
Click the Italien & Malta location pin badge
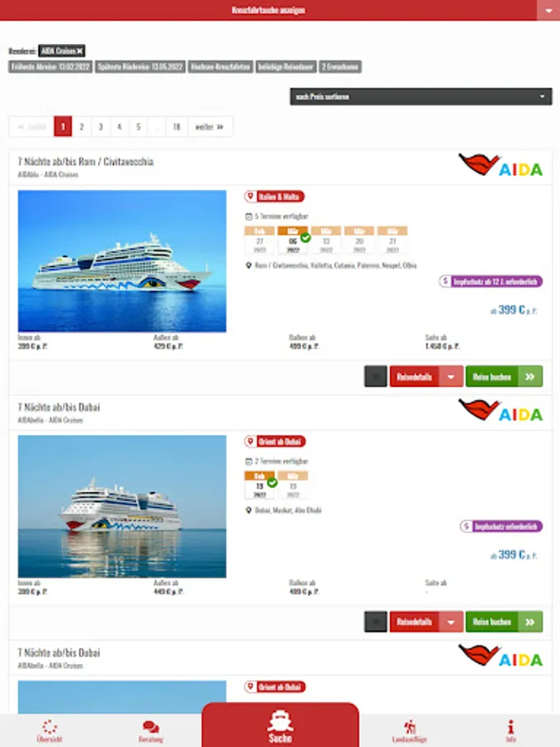click(x=274, y=196)
